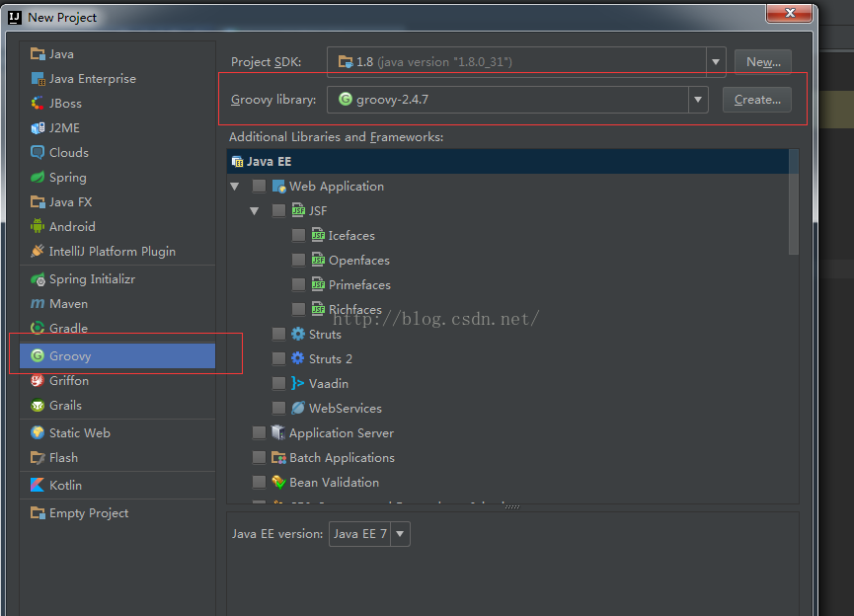
Task: Click the Web Application framework icon
Action: [x=278, y=187]
